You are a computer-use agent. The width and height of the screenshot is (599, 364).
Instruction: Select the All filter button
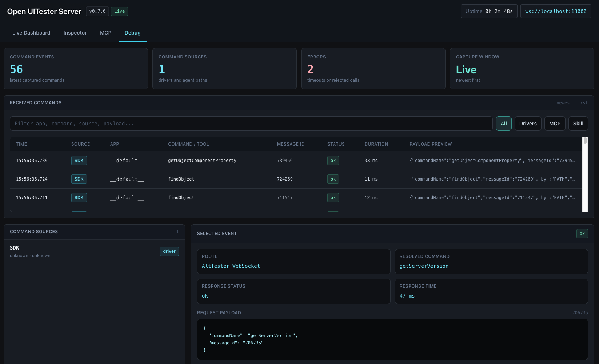pos(504,124)
